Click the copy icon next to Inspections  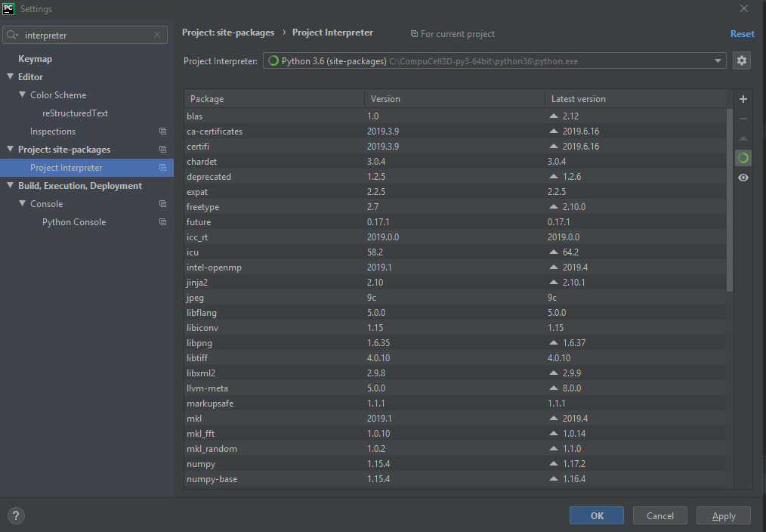point(162,131)
